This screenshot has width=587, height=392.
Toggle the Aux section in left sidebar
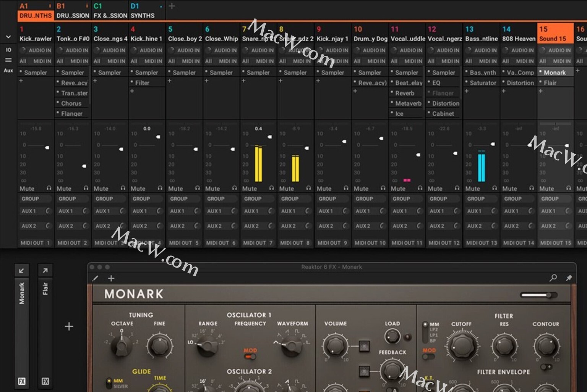(x=8, y=71)
